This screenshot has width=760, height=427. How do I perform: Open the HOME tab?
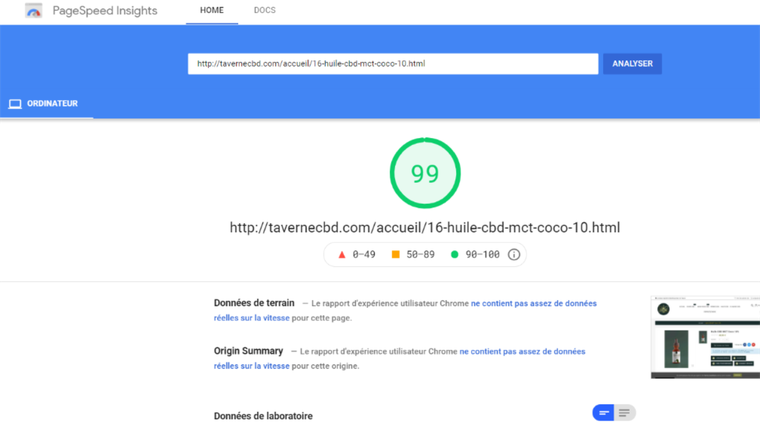tap(212, 11)
